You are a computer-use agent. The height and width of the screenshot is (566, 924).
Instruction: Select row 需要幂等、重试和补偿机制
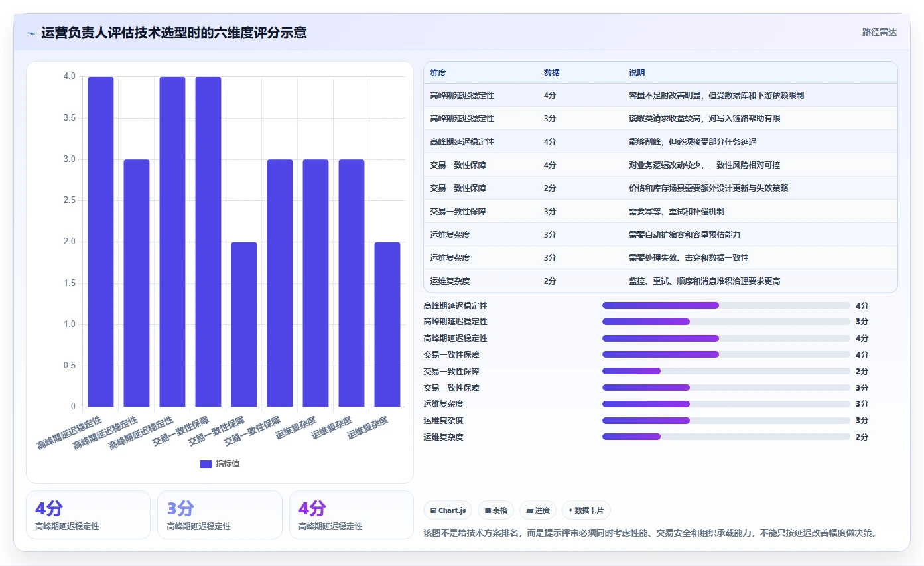pos(660,212)
